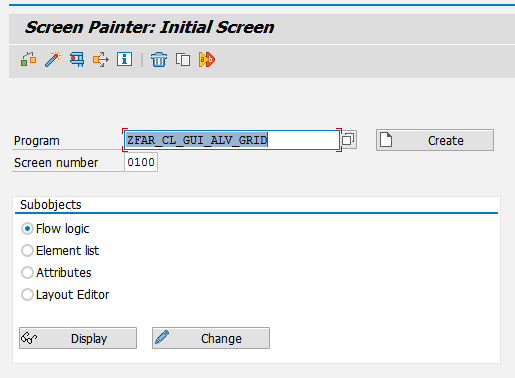515x378 pixels.
Task: Click the blank document icon on Create
Action: coord(386,140)
